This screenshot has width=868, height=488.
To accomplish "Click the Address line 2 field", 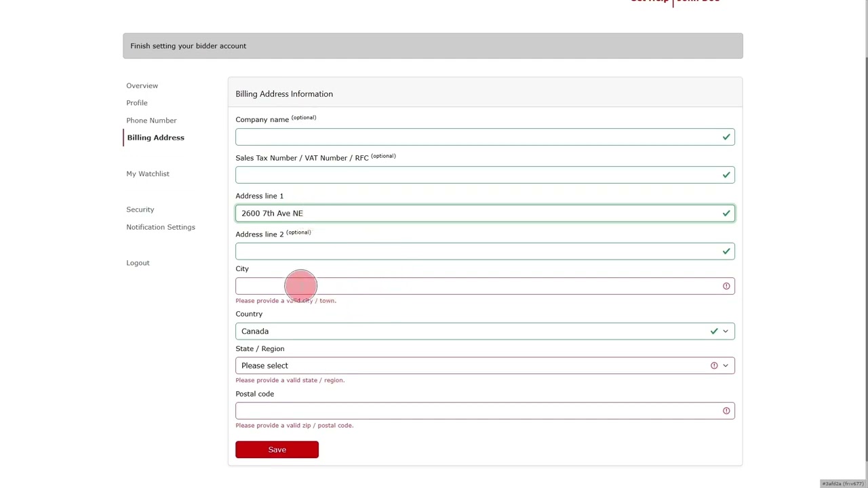I will click(x=485, y=251).
